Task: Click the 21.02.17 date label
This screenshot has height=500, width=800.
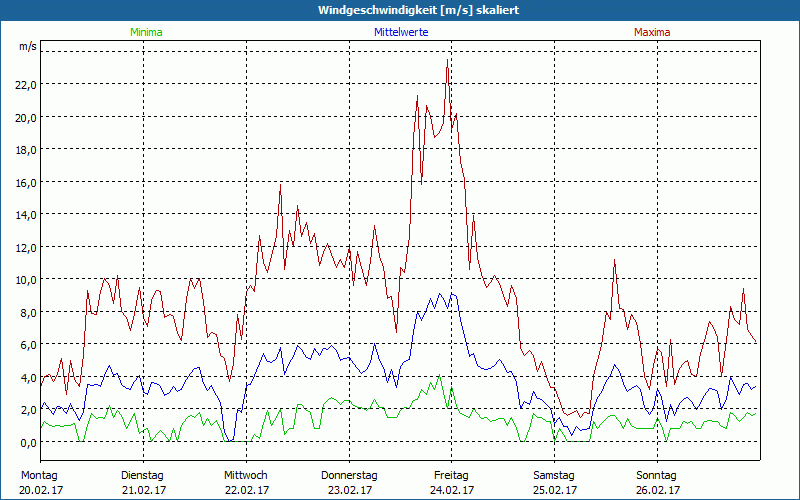Action: coord(144,490)
